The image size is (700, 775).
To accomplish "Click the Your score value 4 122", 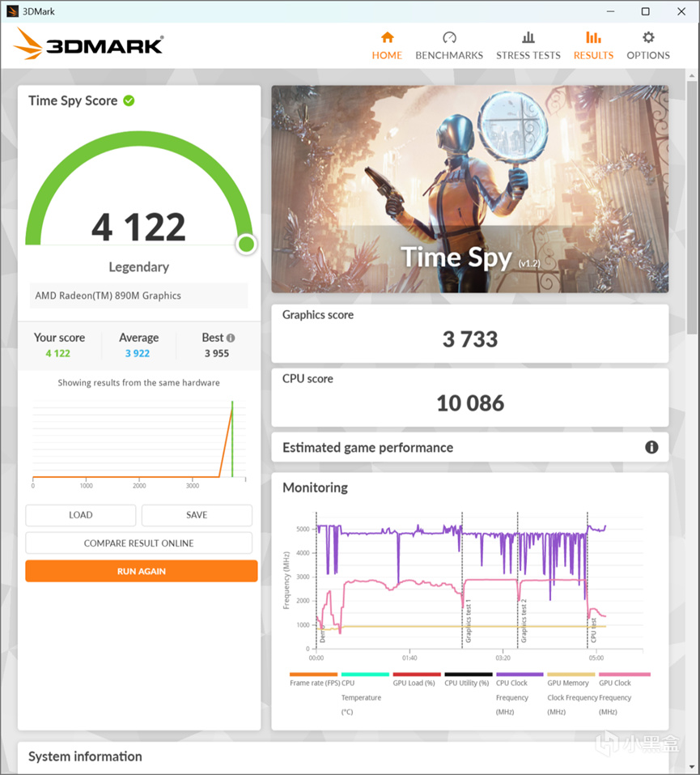I will pyautogui.click(x=57, y=353).
